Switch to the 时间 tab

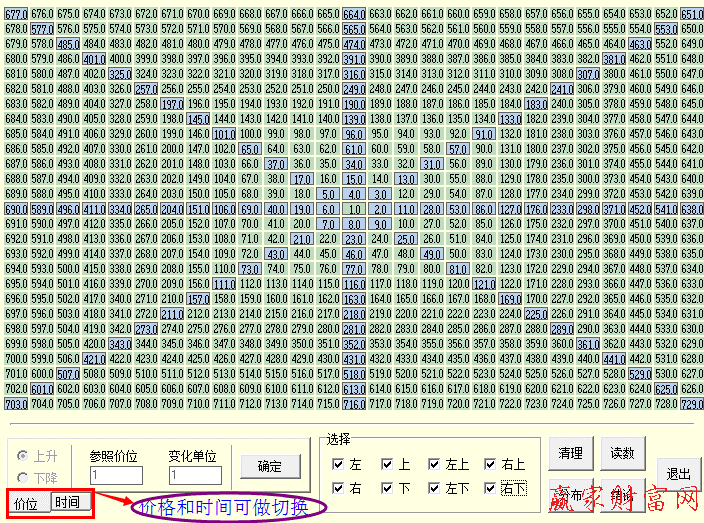point(69,502)
